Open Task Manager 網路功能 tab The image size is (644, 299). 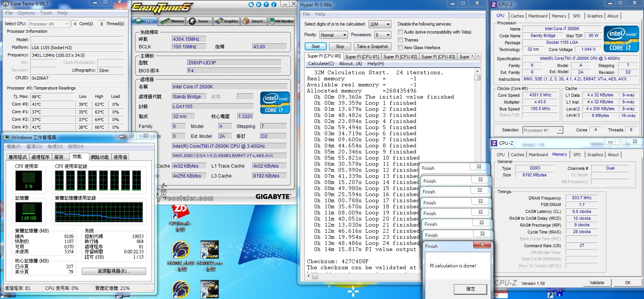[x=100, y=157]
